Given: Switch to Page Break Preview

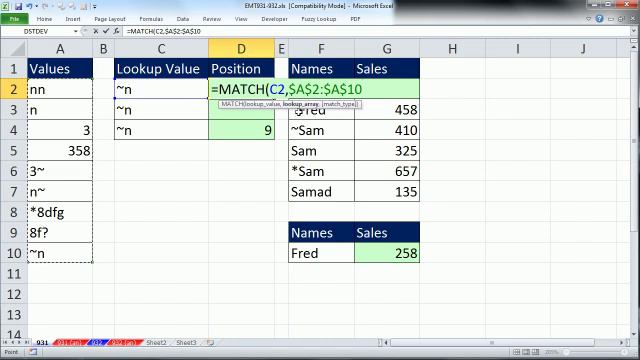Looking at the screenshot, I should pyautogui.click(x=535, y=352).
